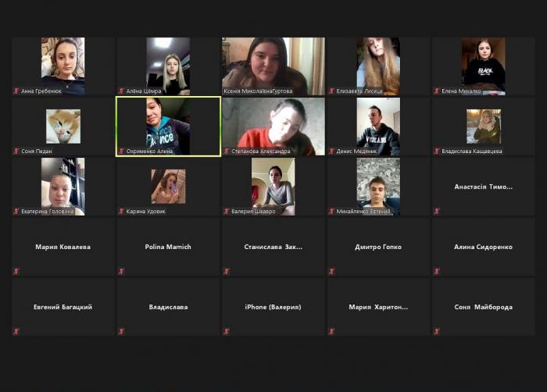Click muted mic icon beside Михайленко Евгений
This screenshot has height=392, width=547.
[331, 211]
